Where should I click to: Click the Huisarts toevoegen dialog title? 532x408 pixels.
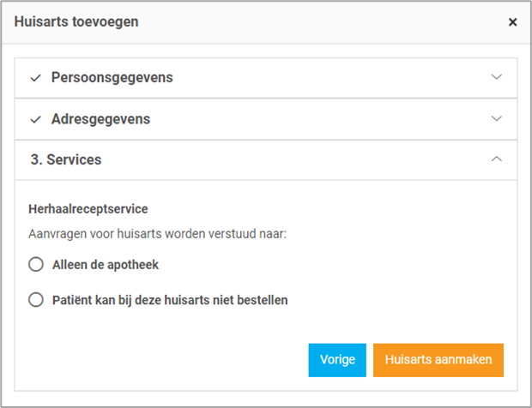[x=76, y=22]
